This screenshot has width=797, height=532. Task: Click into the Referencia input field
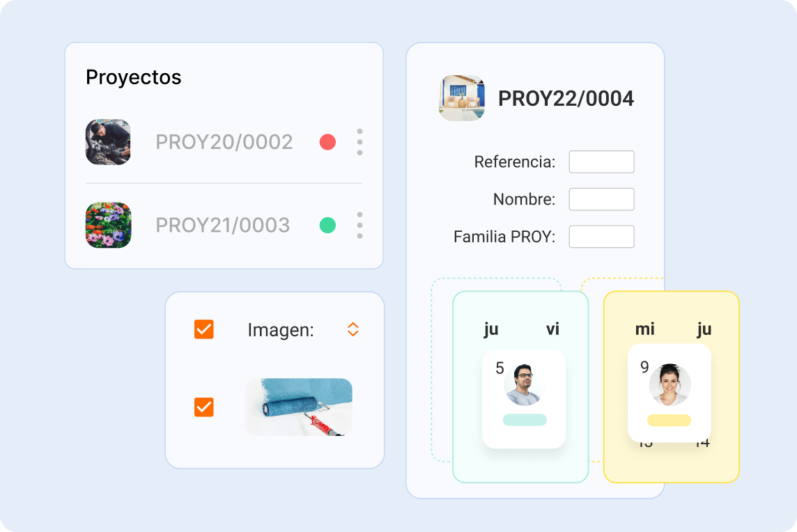[x=601, y=162]
